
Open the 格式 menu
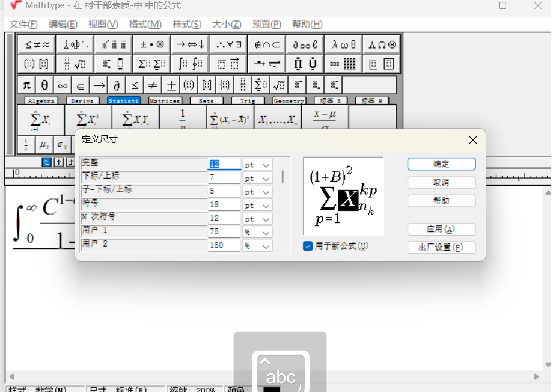[145, 24]
